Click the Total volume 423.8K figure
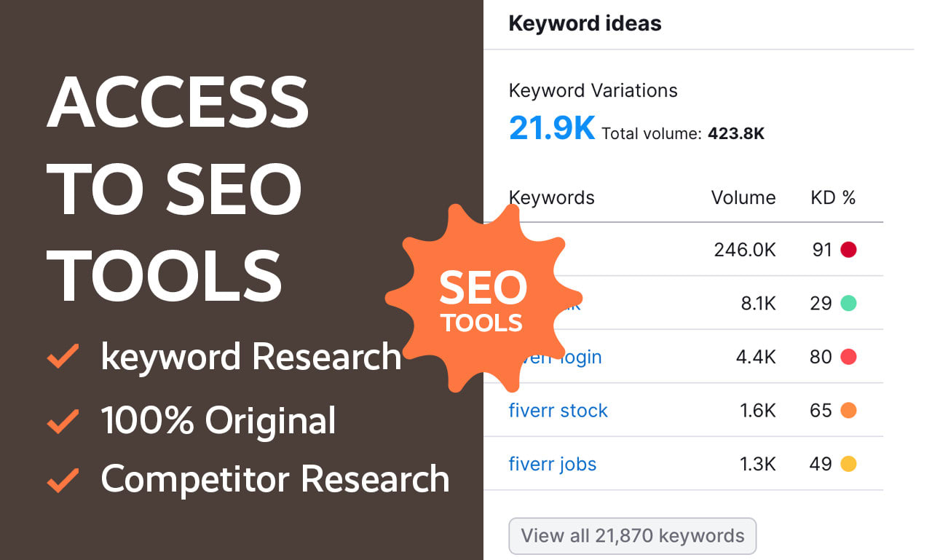The width and height of the screenshot is (932, 560). click(x=735, y=134)
